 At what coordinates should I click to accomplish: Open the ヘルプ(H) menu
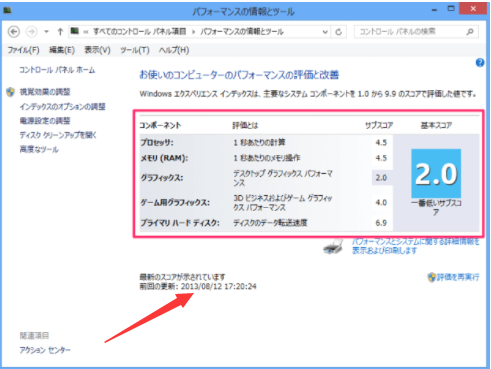point(174,50)
